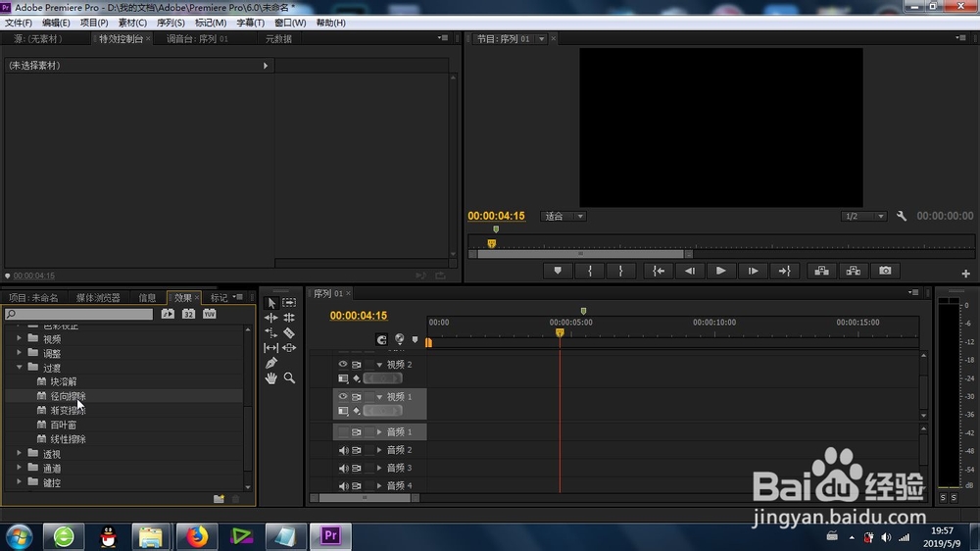Open program monitor settings wrench
Viewport: 980px width, 551px height.
tap(902, 216)
